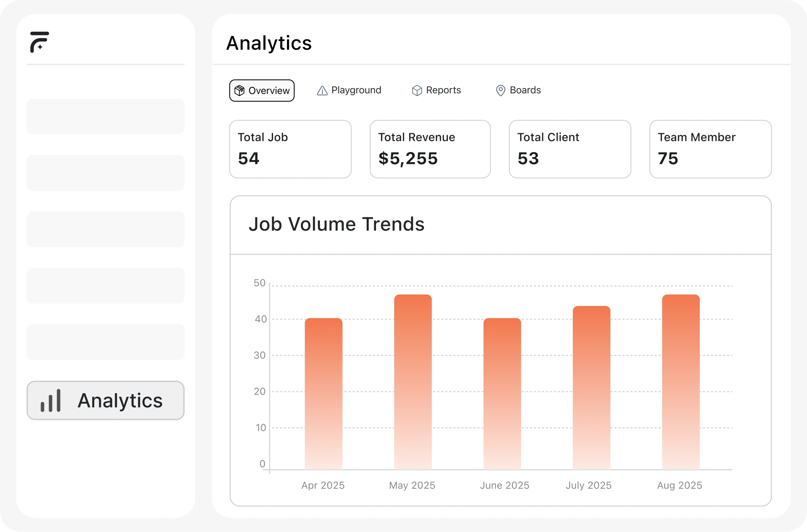Click the Apr 2025 bar
The image size is (807, 532).
tap(323, 393)
